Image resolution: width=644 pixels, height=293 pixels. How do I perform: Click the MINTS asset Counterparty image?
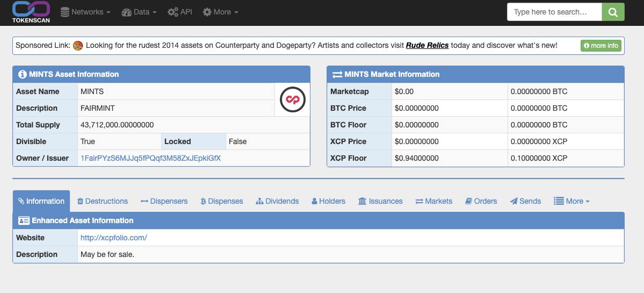click(x=292, y=99)
